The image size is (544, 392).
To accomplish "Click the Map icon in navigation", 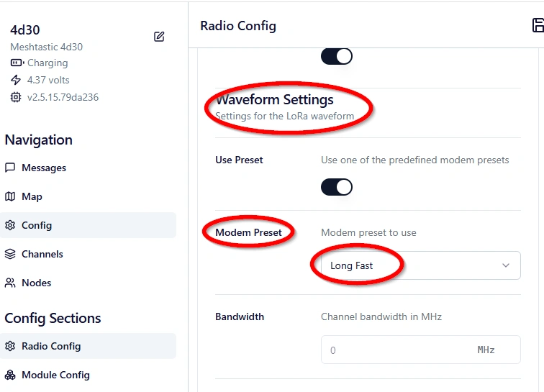I will tap(10, 196).
